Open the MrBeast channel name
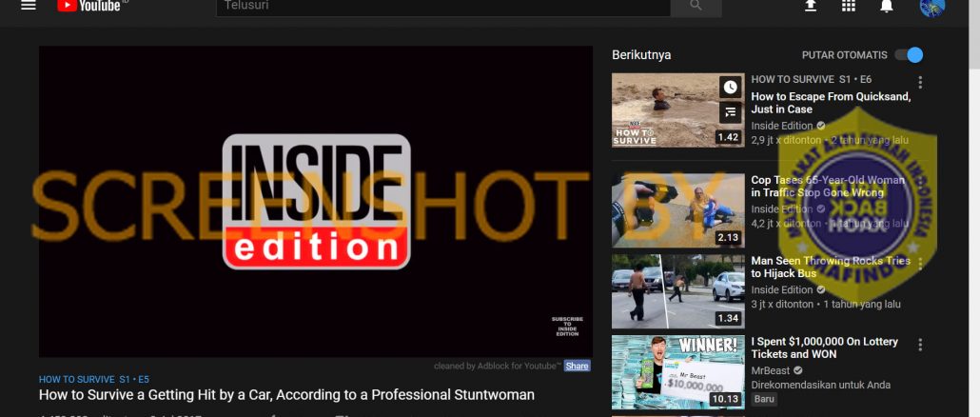 [x=771, y=370]
